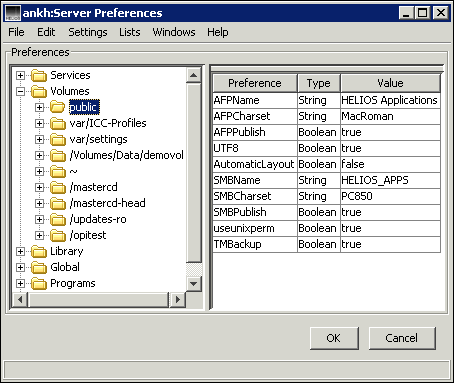Image resolution: width=454 pixels, height=383 pixels.
Task: Click the Library folder icon
Action: (x=39, y=251)
